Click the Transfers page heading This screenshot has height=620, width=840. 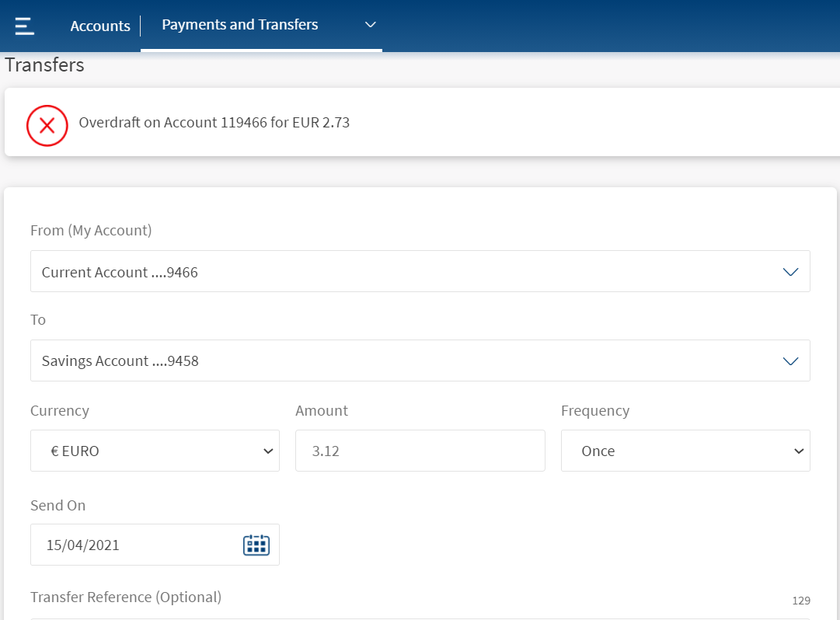pos(44,65)
